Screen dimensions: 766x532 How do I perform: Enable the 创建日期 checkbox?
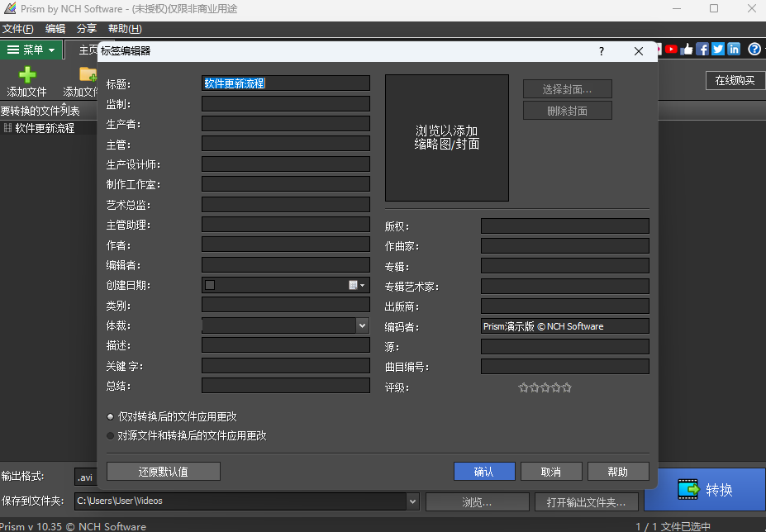point(210,285)
